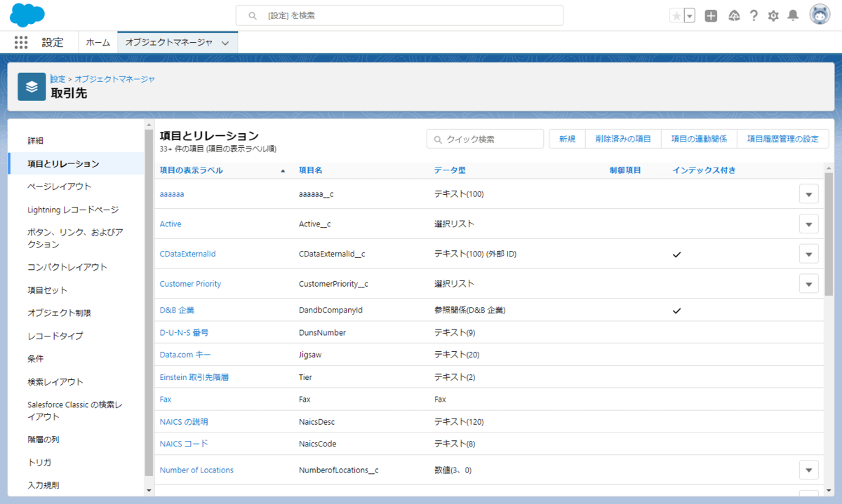Open the setup gear icon
The width and height of the screenshot is (842, 504).
point(773,15)
